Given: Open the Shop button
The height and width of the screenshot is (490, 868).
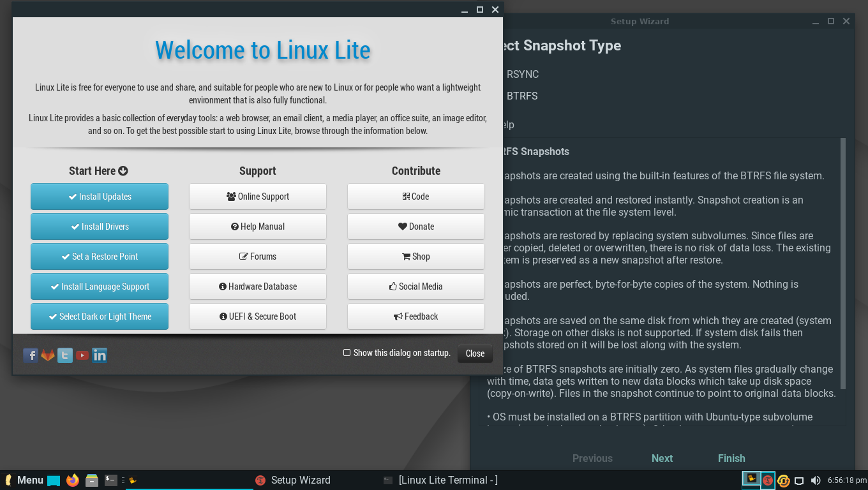Looking at the screenshot, I should click(x=416, y=256).
